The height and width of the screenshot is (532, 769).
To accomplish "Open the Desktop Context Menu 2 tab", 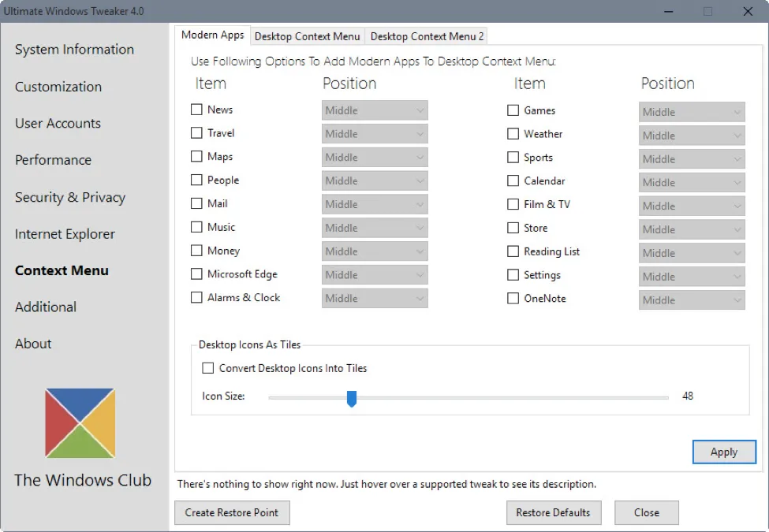I will pyautogui.click(x=427, y=36).
